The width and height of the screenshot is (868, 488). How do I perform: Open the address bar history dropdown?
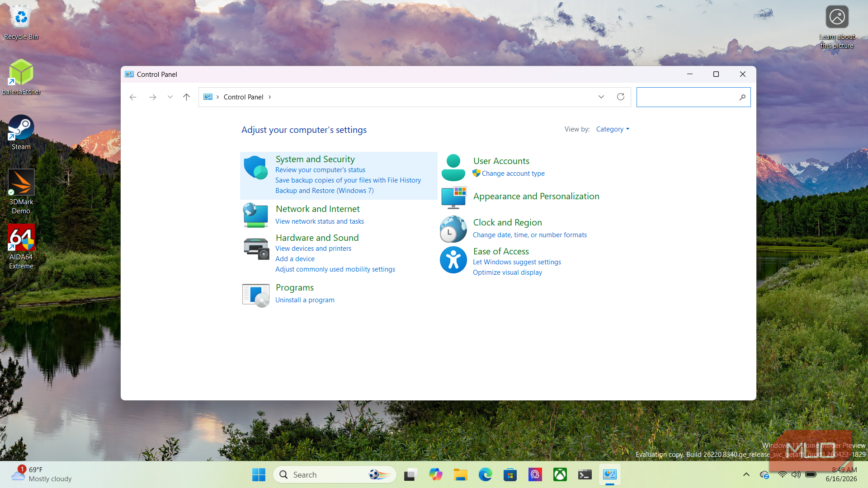[x=601, y=97]
